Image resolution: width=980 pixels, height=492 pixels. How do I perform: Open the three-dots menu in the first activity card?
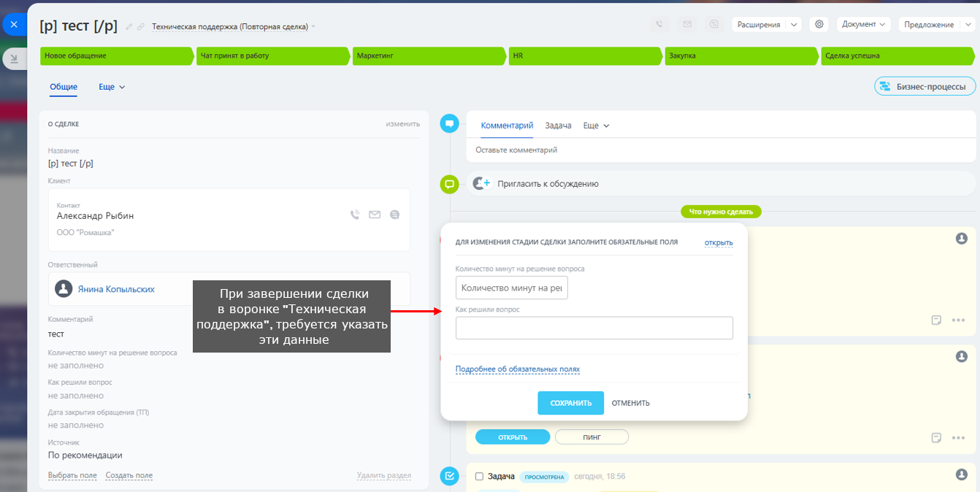958,320
